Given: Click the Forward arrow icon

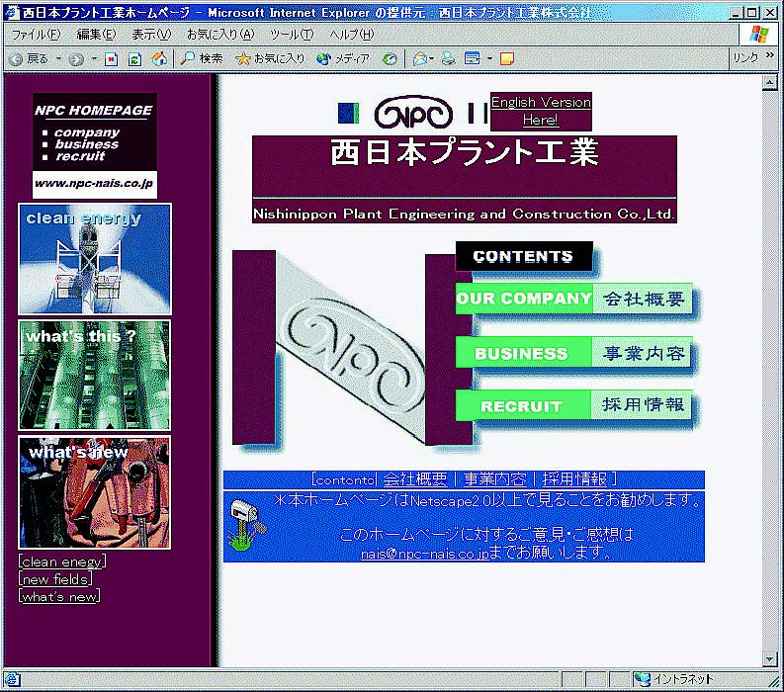Looking at the screenshot, I should pyautogui.click(x=76, y=59).
